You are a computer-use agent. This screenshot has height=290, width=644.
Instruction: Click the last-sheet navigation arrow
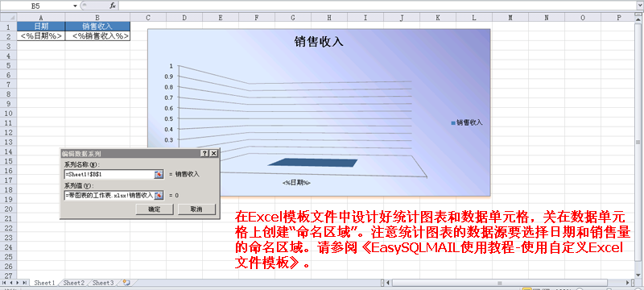pos(25,283)
